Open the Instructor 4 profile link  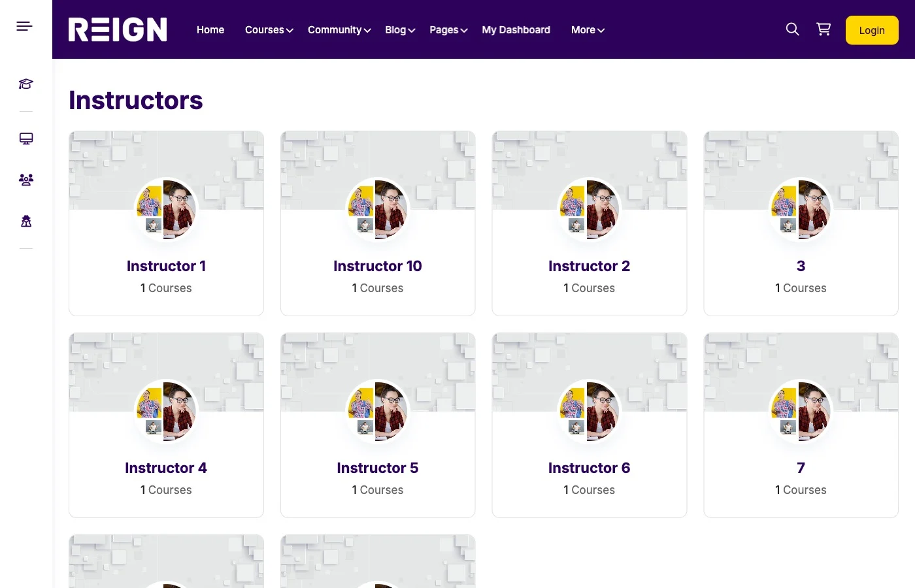(166, 468)
